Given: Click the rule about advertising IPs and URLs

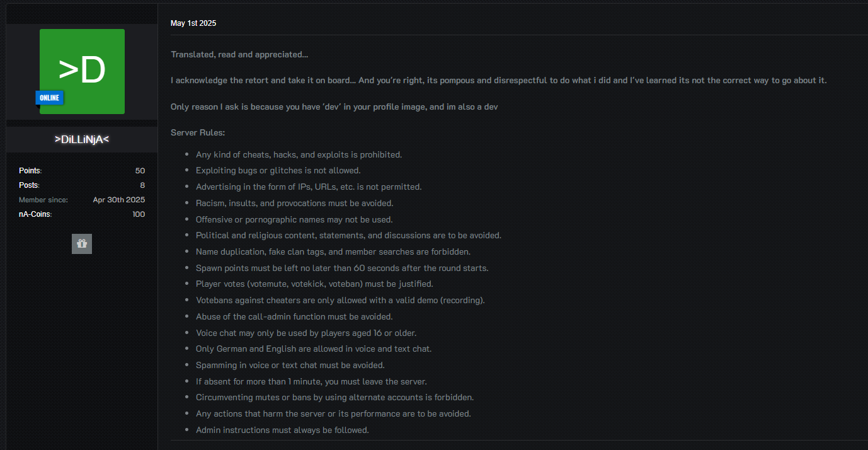Looking at the screenshot, I should click(x=309, y=187).
